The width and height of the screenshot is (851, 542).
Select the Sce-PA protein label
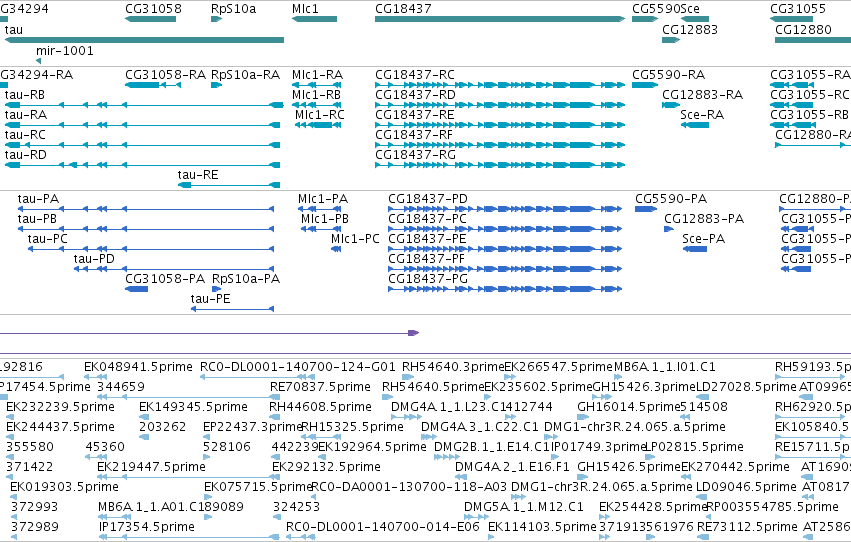703,239
